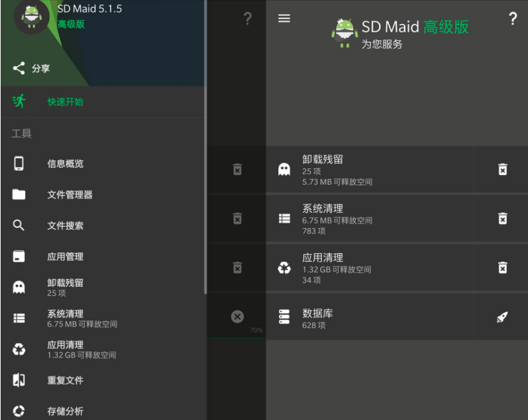
Task: Tap the SD Maid avatar in drawer header
Action: click(31, 17)
